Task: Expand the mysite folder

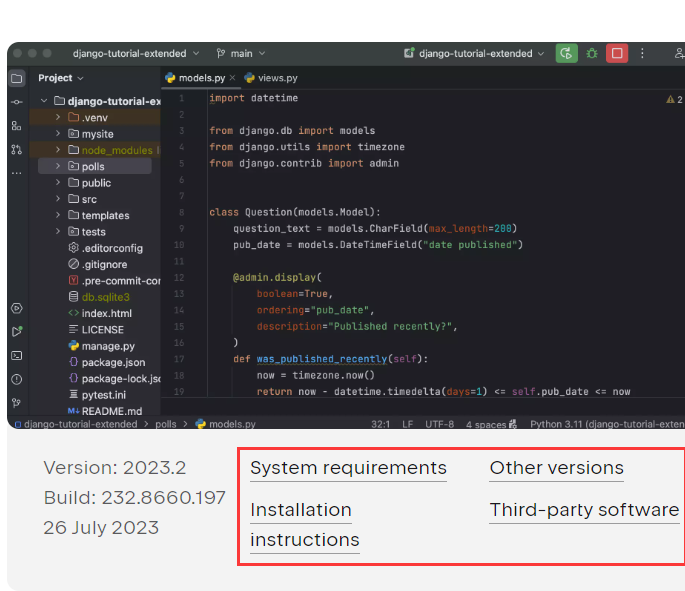Action: point(58,133)
